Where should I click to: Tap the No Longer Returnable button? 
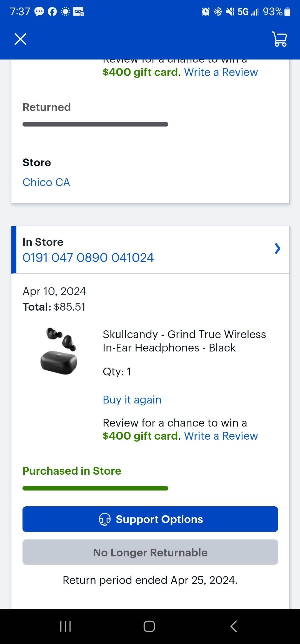pos(150,552)
